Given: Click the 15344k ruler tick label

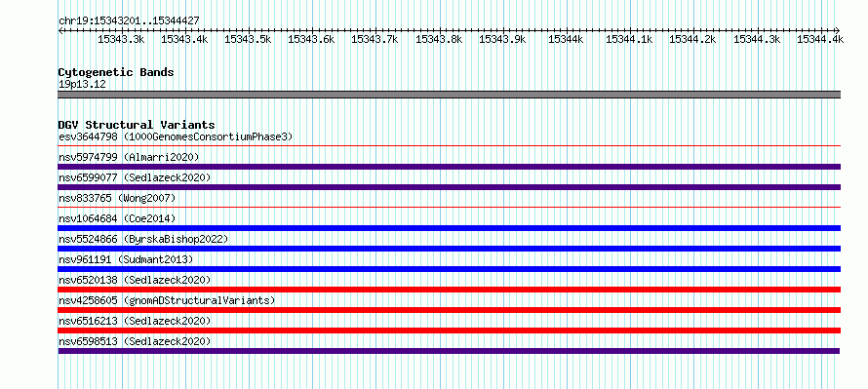Looking at the screenshot, I should [x=566, y=39].
